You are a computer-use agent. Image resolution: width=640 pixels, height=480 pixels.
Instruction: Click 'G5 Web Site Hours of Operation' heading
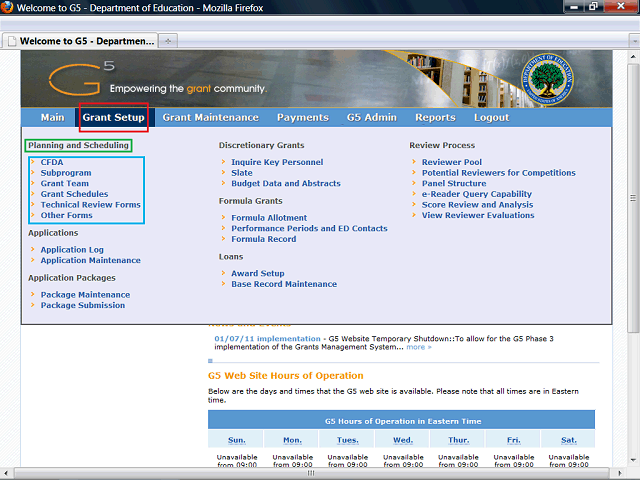[x=285, y=376]
